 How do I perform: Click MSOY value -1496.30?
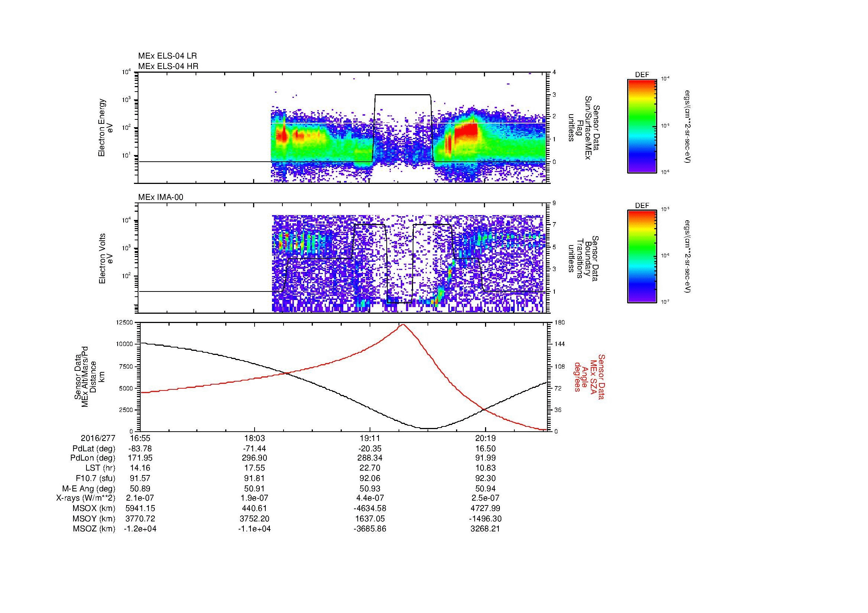(485, 518)
